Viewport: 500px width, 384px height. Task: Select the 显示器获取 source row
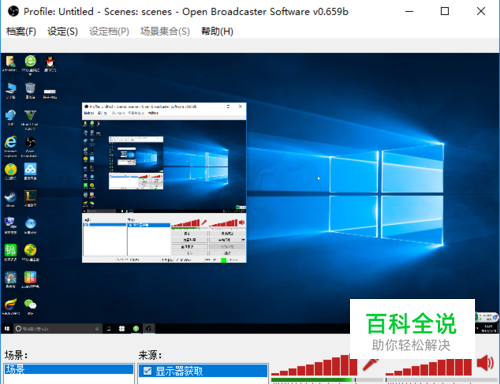[x=203, y=371]
